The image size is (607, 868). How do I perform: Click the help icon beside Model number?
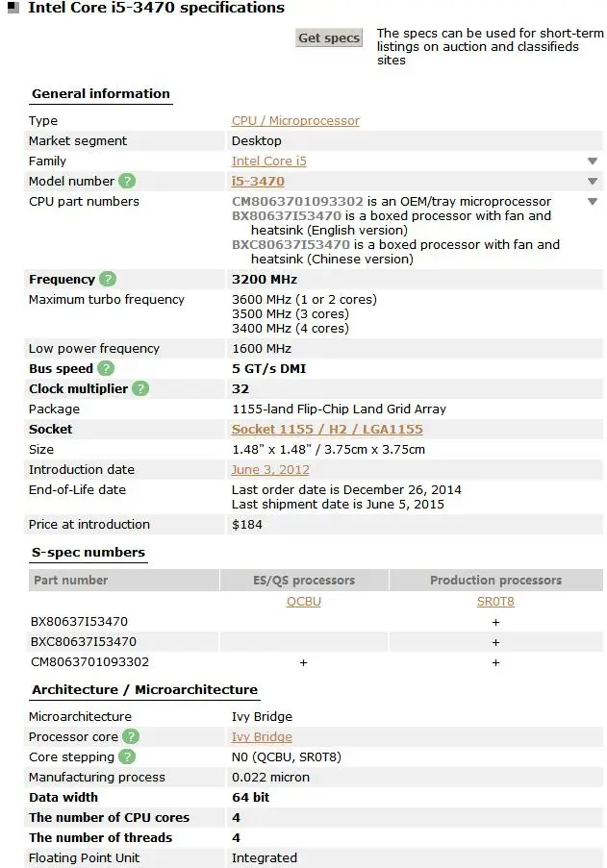coord(127,181)
